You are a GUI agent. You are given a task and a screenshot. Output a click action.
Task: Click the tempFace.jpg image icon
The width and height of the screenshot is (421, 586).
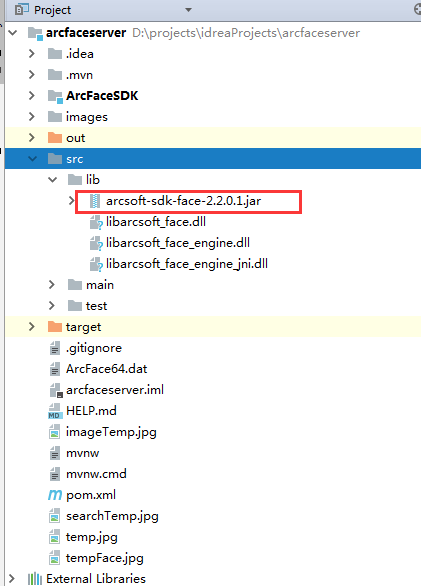pos(55,558)
